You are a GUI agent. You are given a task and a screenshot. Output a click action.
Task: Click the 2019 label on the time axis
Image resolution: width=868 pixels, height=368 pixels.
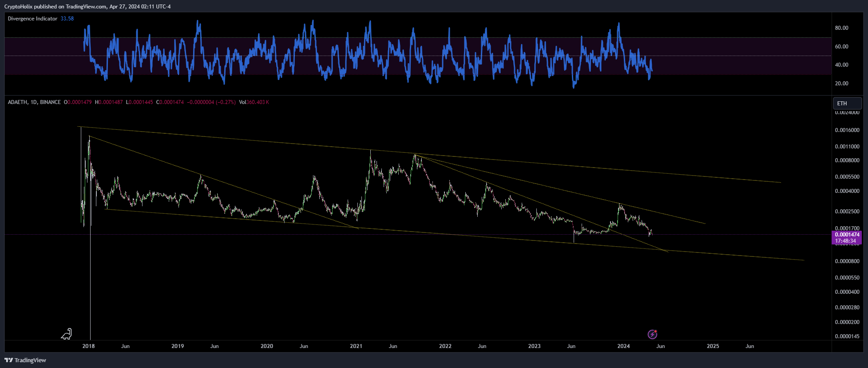(x=178, y=346)
